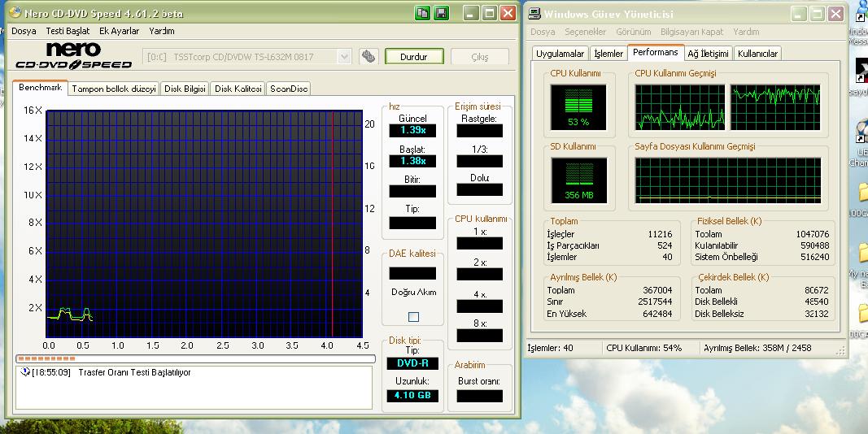Click the Task Manager title bar icon
868x434 pixels.
coord(534,14)
